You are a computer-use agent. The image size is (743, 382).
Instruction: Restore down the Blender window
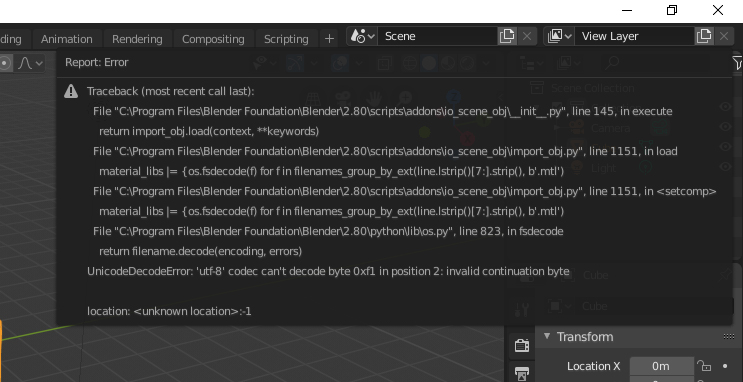[x=671, y=10]
